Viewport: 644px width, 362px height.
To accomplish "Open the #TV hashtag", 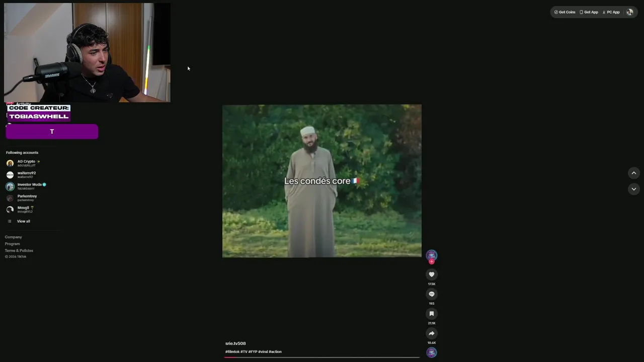I will pyautogui.click(x=244, y=352).
